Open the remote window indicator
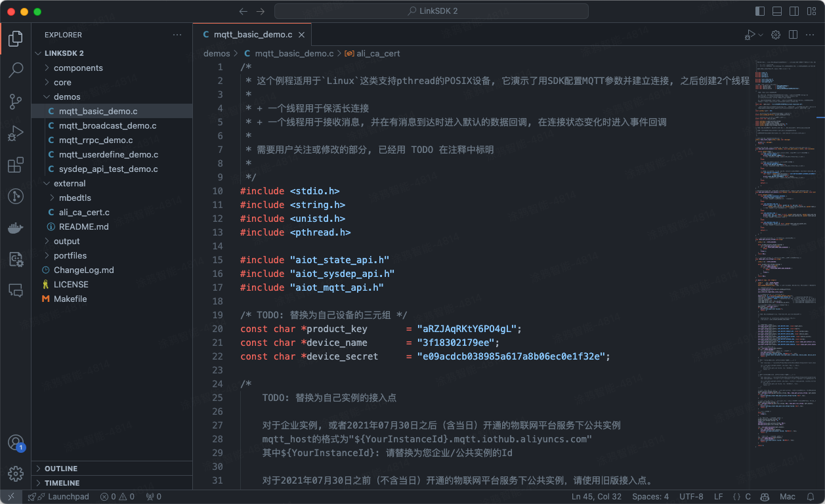 coord(11,497)
